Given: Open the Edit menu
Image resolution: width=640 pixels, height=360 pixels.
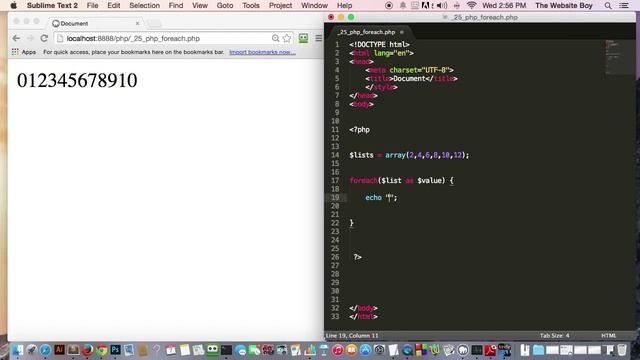Looking at the screenshot, I should (113, 5).
